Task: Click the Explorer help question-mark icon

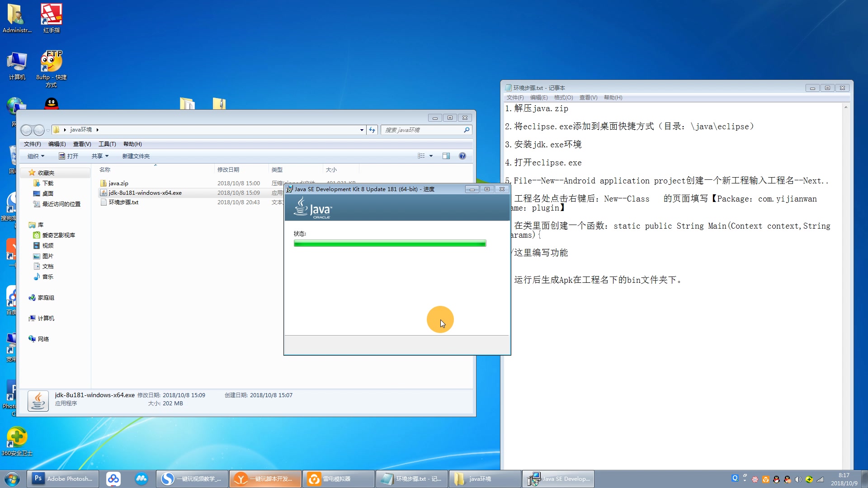Action: coord(462,156)
